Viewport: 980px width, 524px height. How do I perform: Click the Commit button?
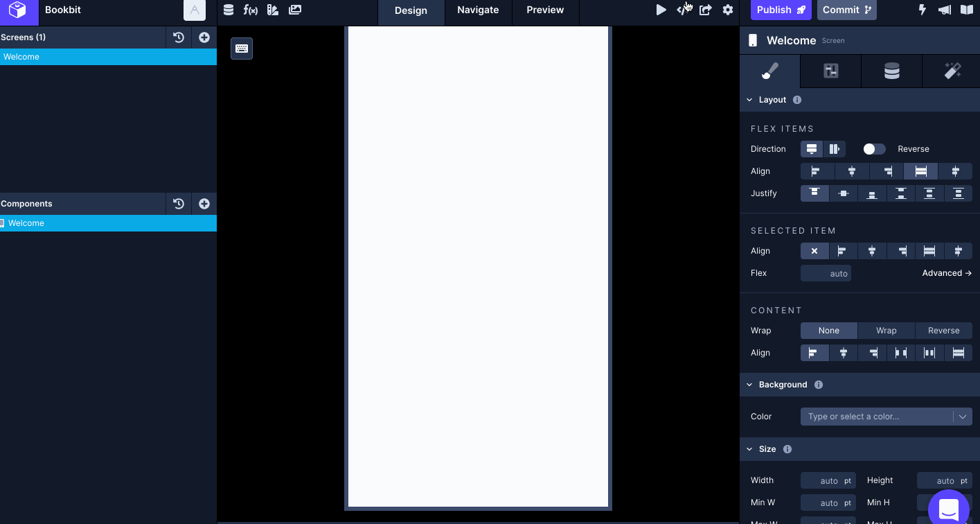(846, 10)
